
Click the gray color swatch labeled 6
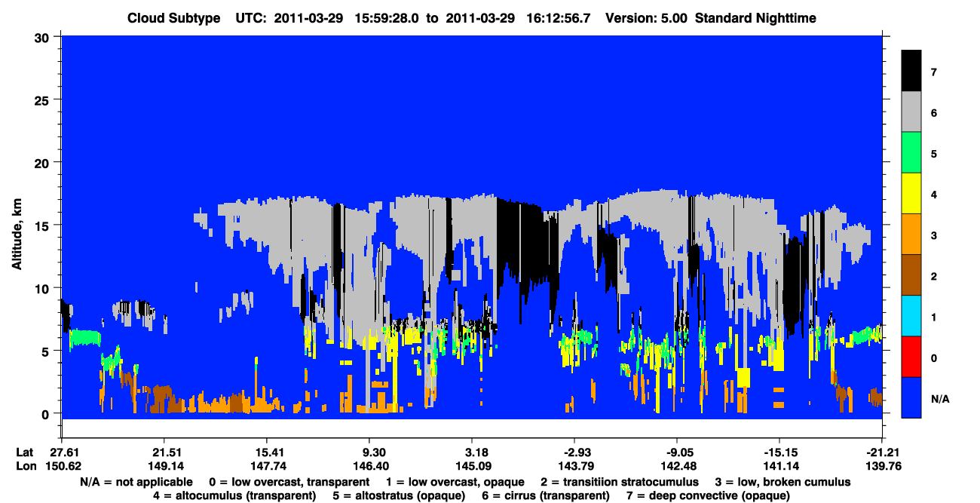911,112
